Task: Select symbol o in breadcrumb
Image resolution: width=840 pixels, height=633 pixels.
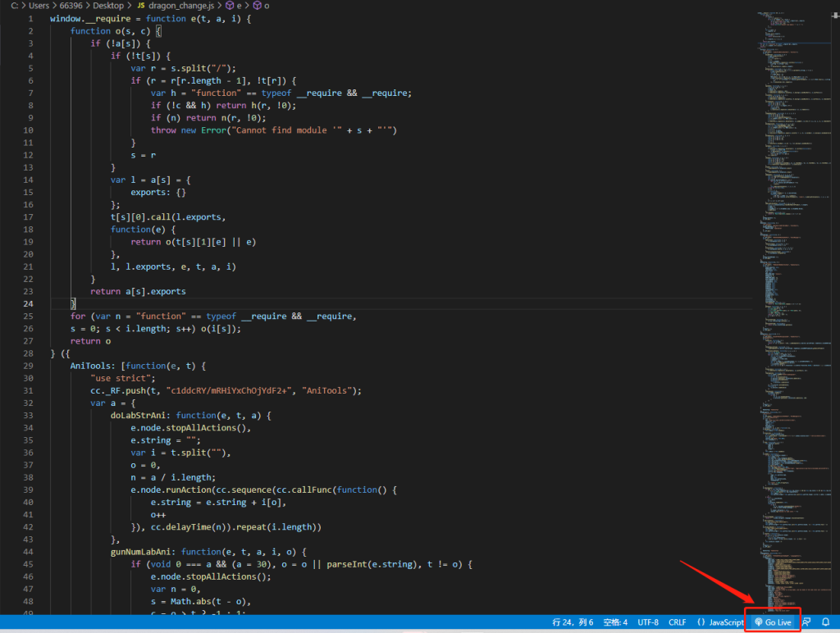Action: pos(262,6)
